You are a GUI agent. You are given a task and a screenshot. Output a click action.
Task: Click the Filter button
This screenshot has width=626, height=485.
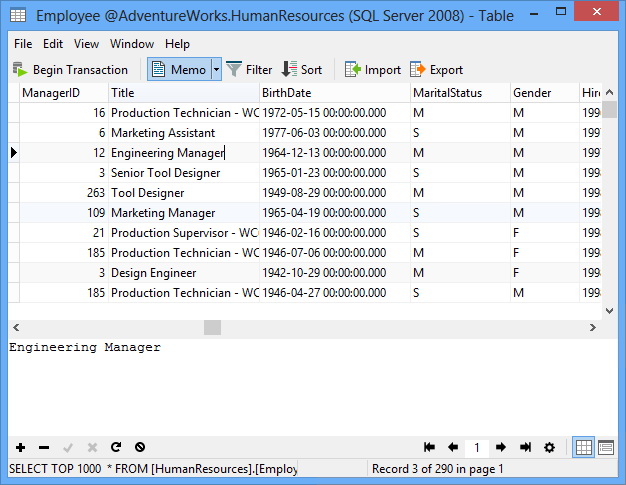(249, 69)
